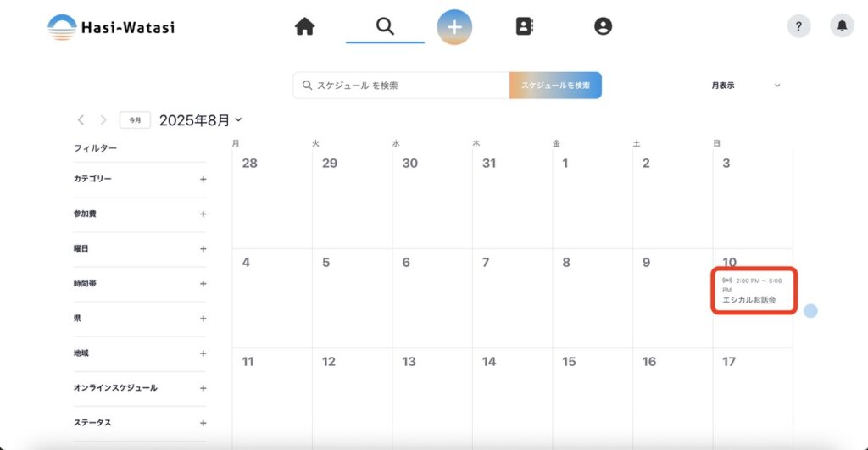Expand the オンラインスケジュール filter
The height and width of the screenshot is (450, 868).
tap(203, 388)
